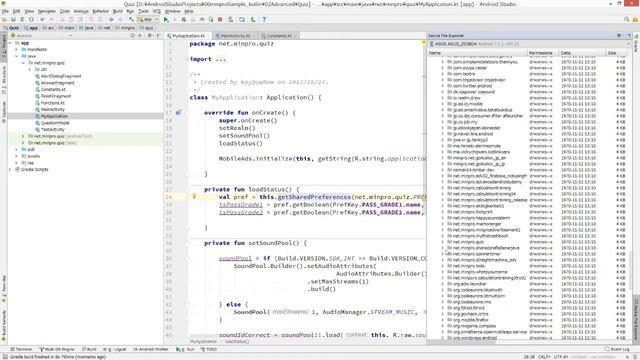The height and width of the screenshot is (360, 640).
Task: Click the UTF-8 encoding status entry
Action: [561, 357]
